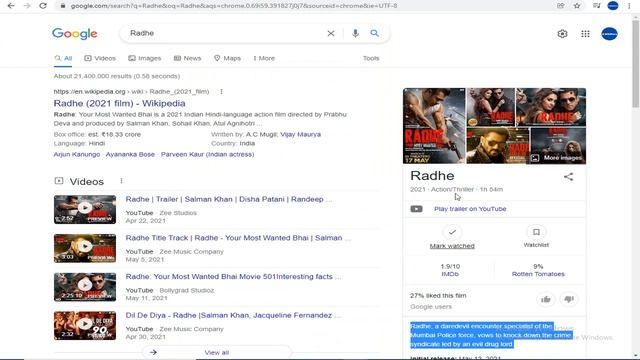Open the Rotten Tomatoes 9% link
Image resolution: width=640 pixels, height=360 pixels.
538,270
